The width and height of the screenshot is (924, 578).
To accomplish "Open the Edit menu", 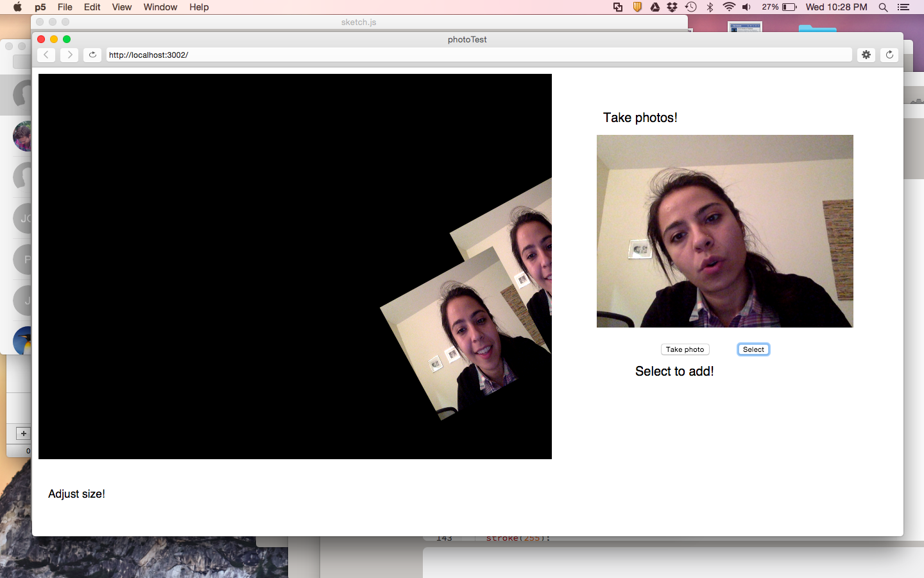I will 92,7.
